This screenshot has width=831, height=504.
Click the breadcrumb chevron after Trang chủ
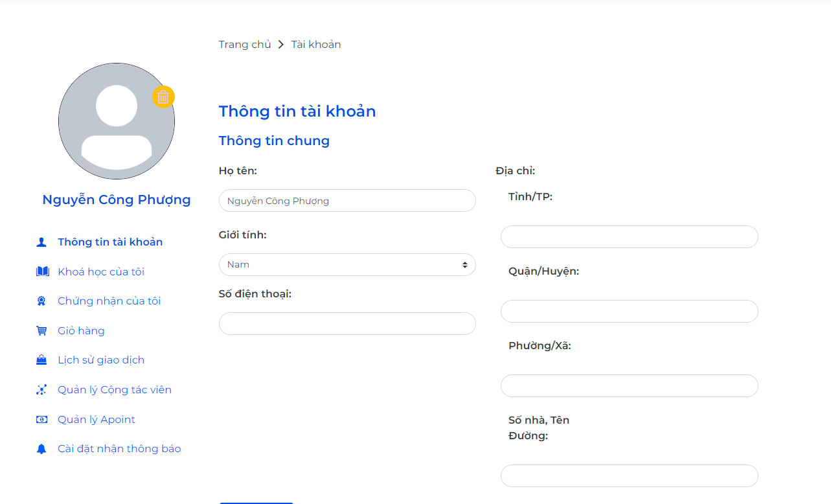coord(281,45)
